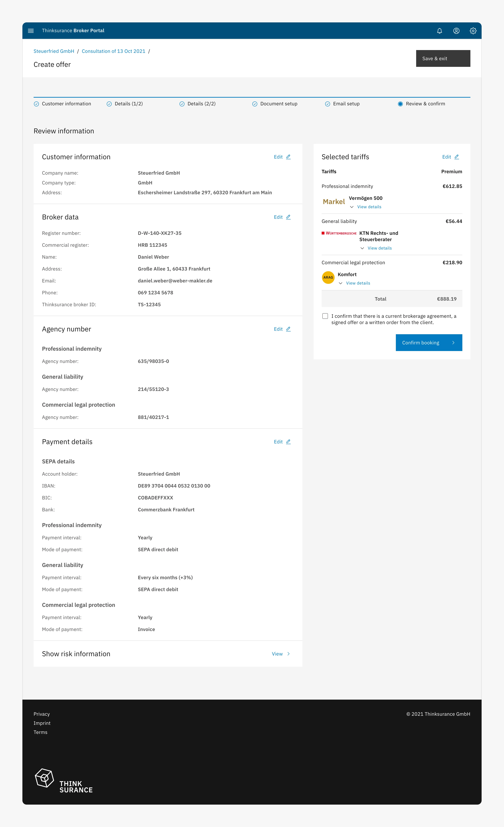The width and height of the screenshot is (504, 827).
Task: Open user account profile icon
Action: pyautogui.click(x=456, y=31)
